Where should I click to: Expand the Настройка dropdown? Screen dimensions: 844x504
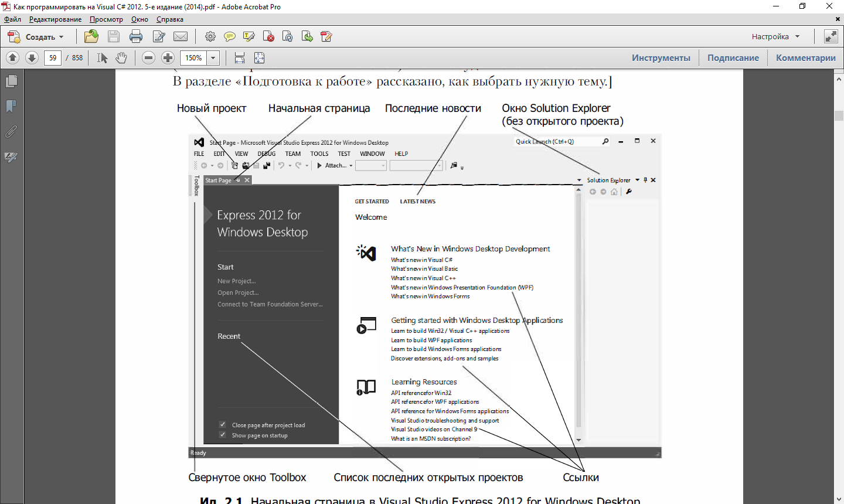776,36
